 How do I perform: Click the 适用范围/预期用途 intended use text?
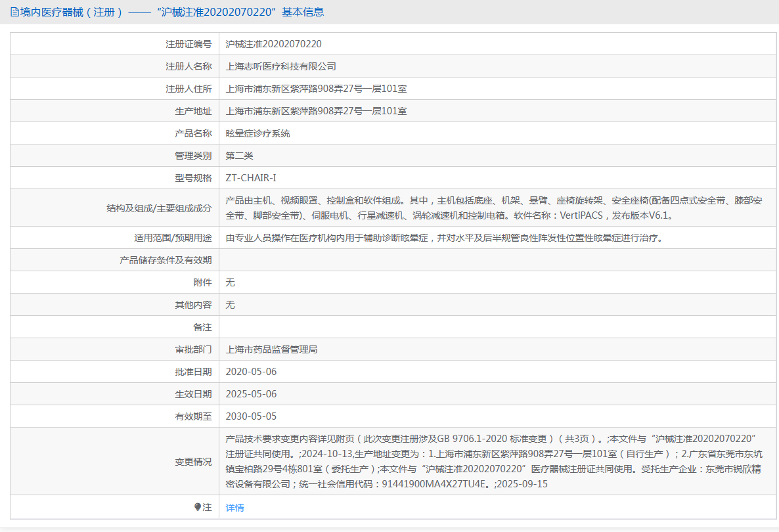(443, 238)
